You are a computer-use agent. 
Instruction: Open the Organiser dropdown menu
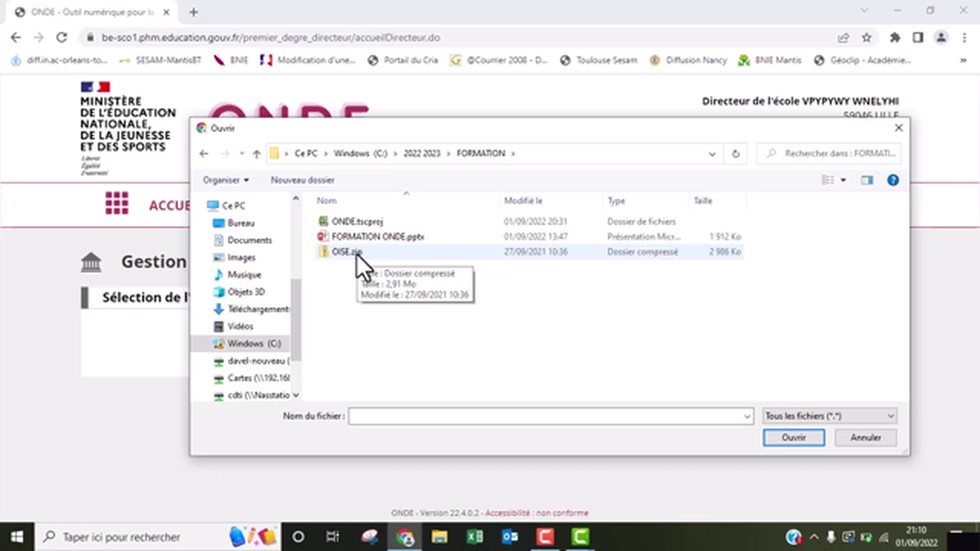tap(225, 181)
